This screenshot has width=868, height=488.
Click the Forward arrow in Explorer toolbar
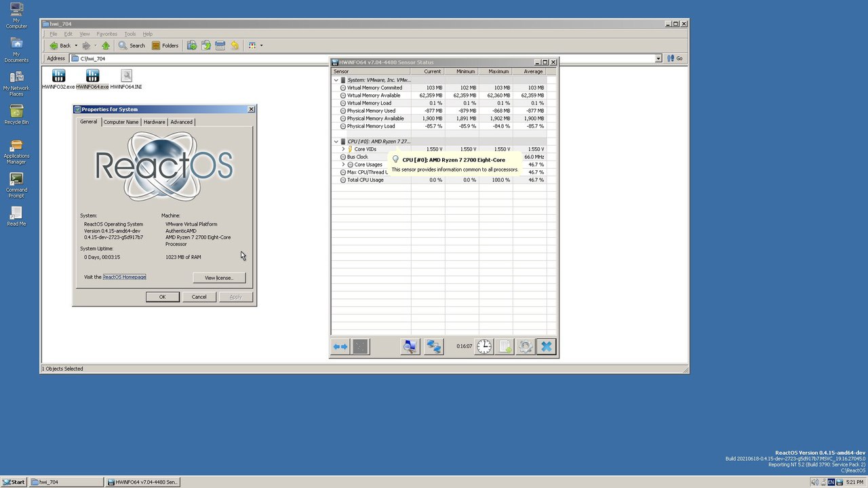(86, 45)
